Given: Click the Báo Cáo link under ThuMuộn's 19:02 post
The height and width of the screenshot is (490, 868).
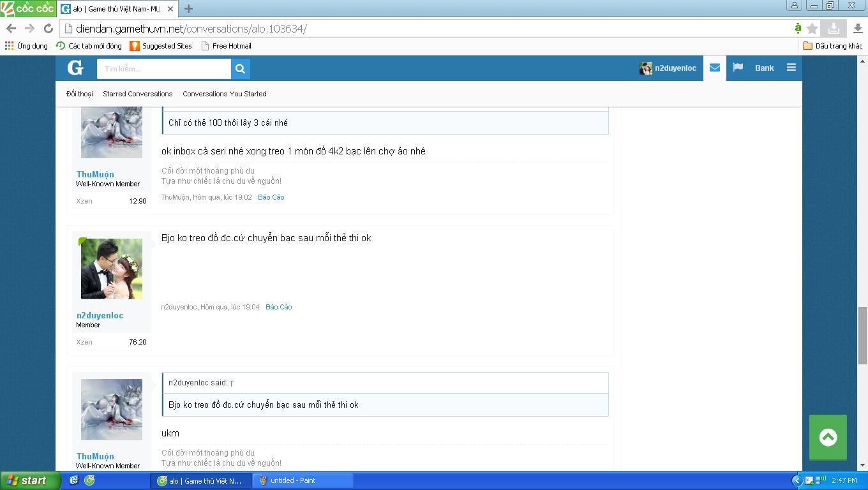Looking at the screenshot, I should point(271,197).
